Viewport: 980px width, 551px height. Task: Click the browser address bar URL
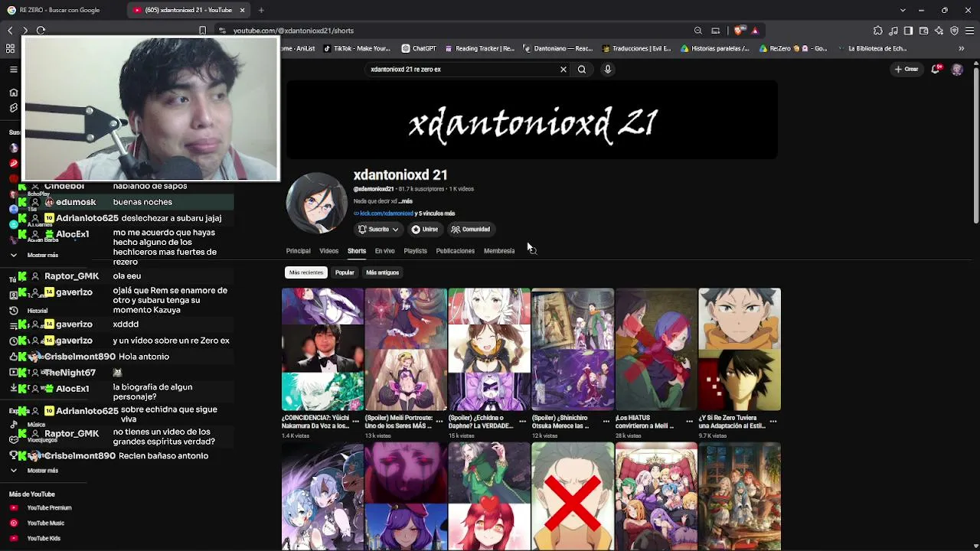293,31
